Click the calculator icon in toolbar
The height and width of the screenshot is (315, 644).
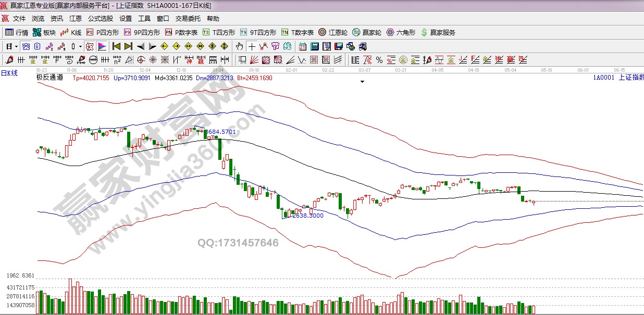tap(315, 46)
